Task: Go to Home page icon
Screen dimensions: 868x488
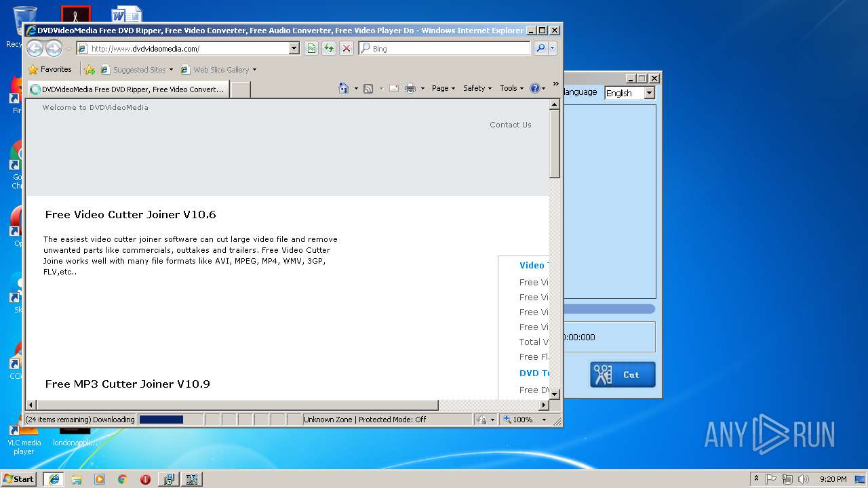Action: [x=344, y=88]
